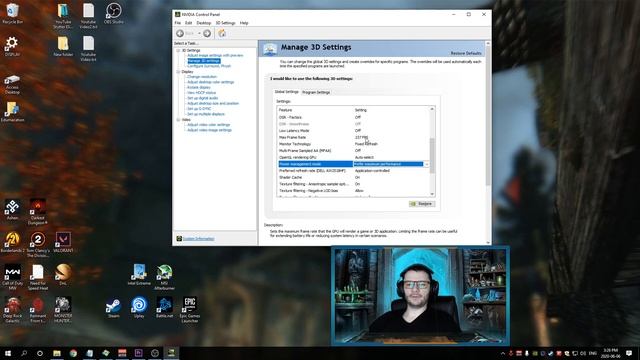Click the Forward arrow toolbar button
This screenshot has width=640, height=360.
pyautogui.click(x=207, y=33)
